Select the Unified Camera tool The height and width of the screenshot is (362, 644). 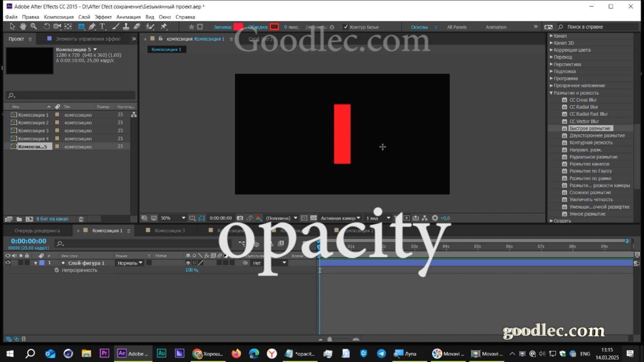[x=57, y=27]
